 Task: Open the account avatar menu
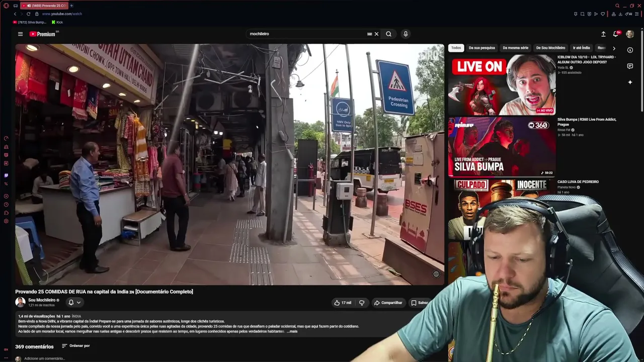(x=630, y=34)
